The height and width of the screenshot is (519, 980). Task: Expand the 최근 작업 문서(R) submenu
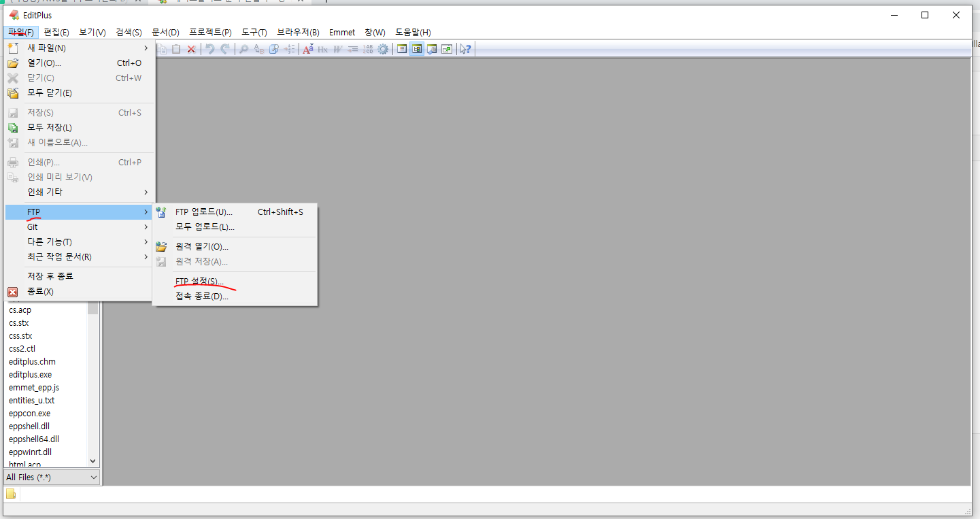(x=78, y=257)
